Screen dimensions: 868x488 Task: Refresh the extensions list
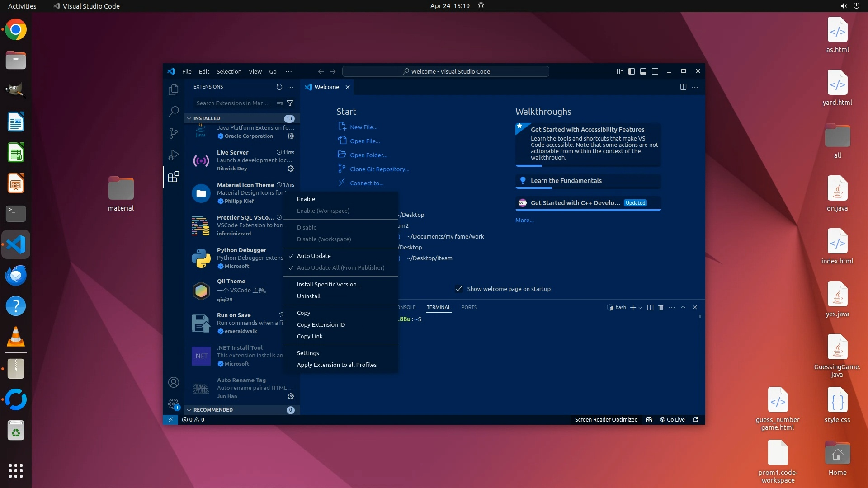pyautogui.click(x=279, y=87)
